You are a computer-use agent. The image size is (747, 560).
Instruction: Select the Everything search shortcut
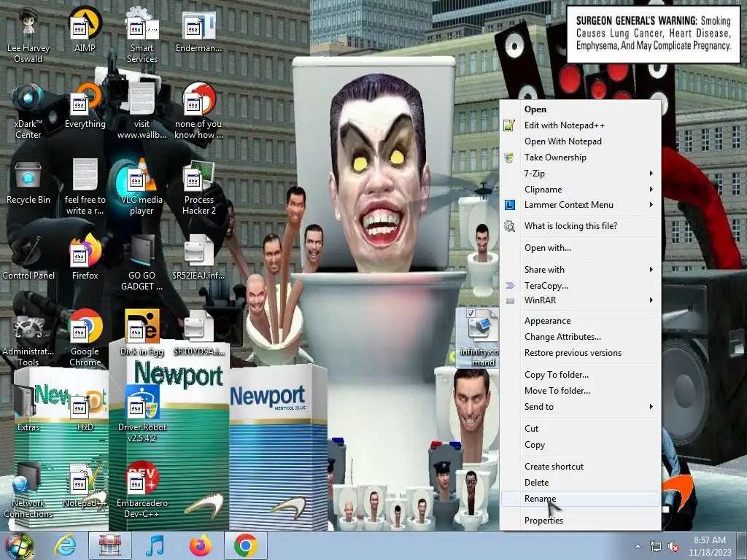tap(85, 106)
